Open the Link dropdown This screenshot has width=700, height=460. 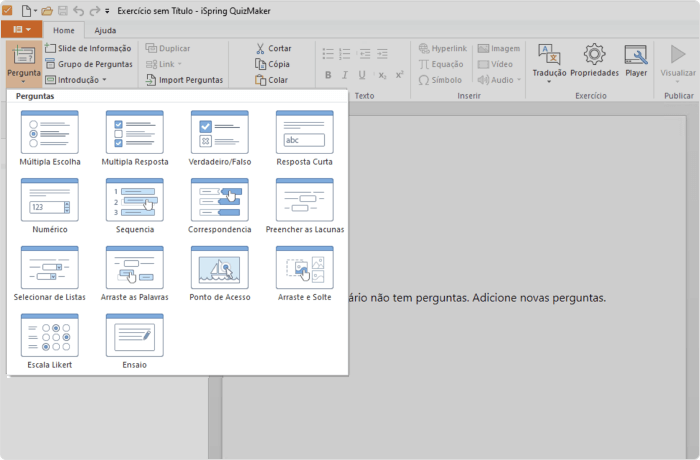[164, 64]
